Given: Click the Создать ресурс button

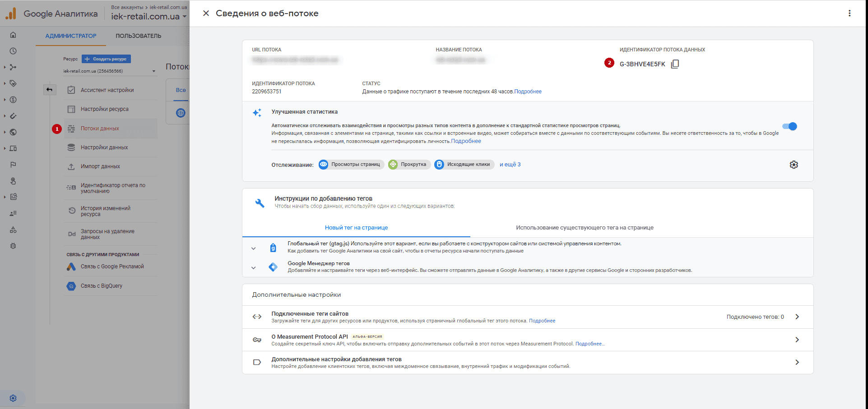Looking at the screenshot, I should [x=106, y=59].
